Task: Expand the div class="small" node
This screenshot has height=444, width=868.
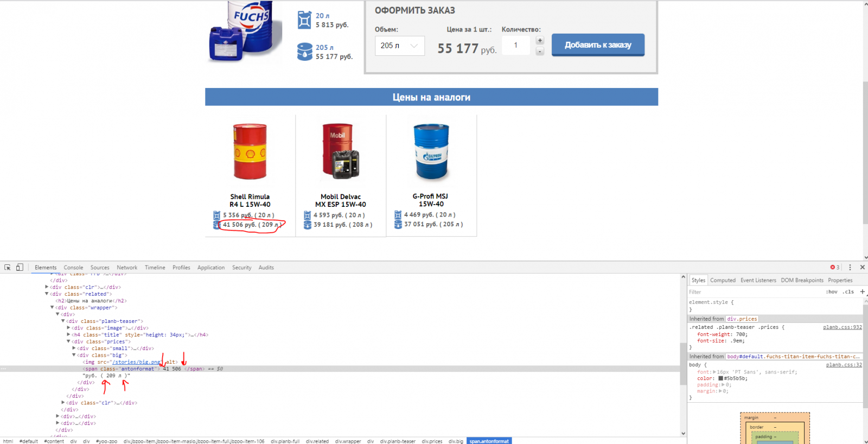Action: coord(74,348)
